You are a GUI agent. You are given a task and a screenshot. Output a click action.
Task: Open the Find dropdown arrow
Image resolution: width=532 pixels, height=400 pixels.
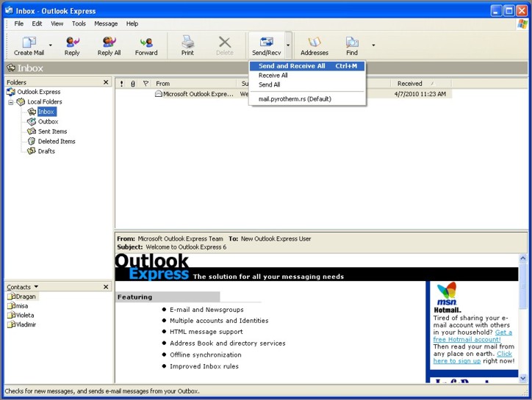pyautogui.click(x=373, y=45)
